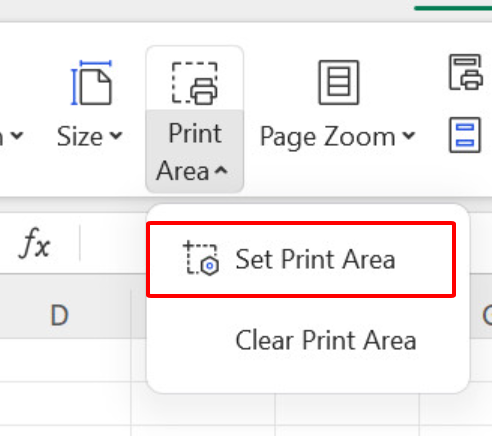Screen dimensions: 492x436
Task: Click the dashed-box icon beside Set Print Area
Action: [x=201, y=258]
